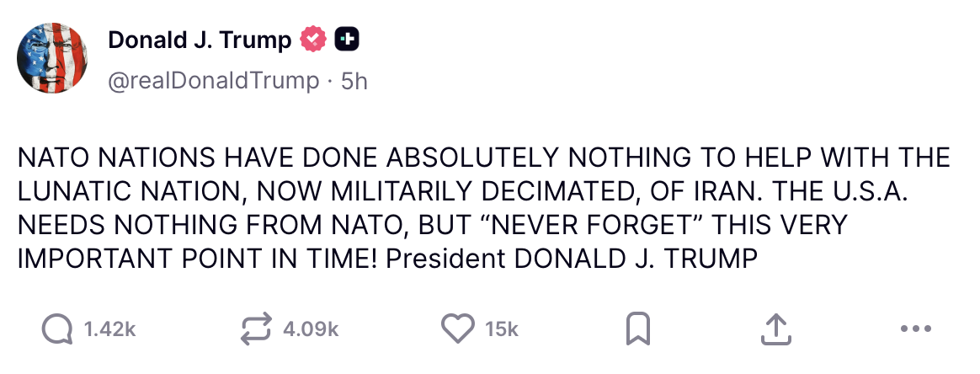Click the 15k likes count

pos(502,329)
